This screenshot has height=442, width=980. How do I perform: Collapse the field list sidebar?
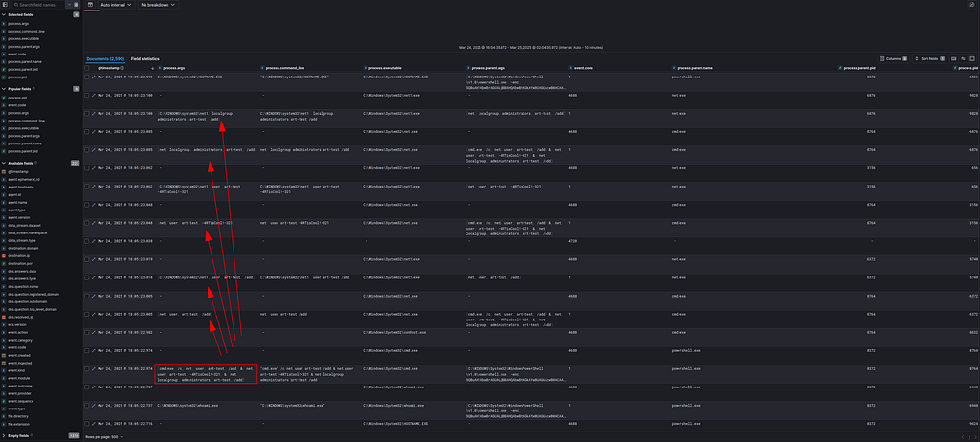5,5
